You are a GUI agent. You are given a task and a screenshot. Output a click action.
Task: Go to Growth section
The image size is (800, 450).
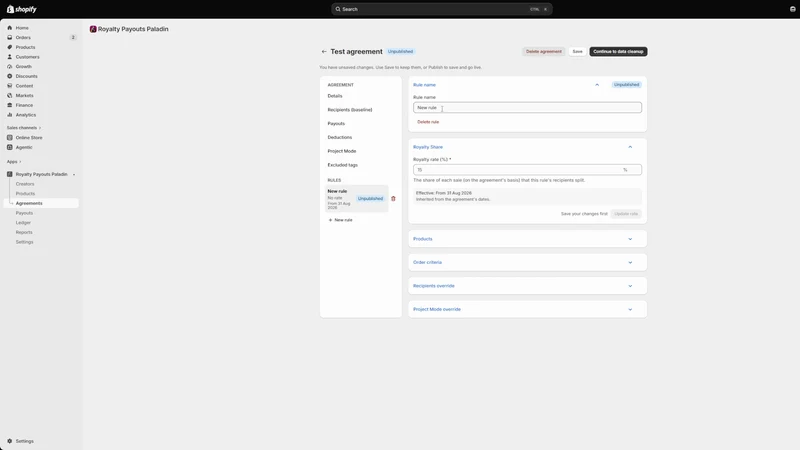tap(23, 66)
